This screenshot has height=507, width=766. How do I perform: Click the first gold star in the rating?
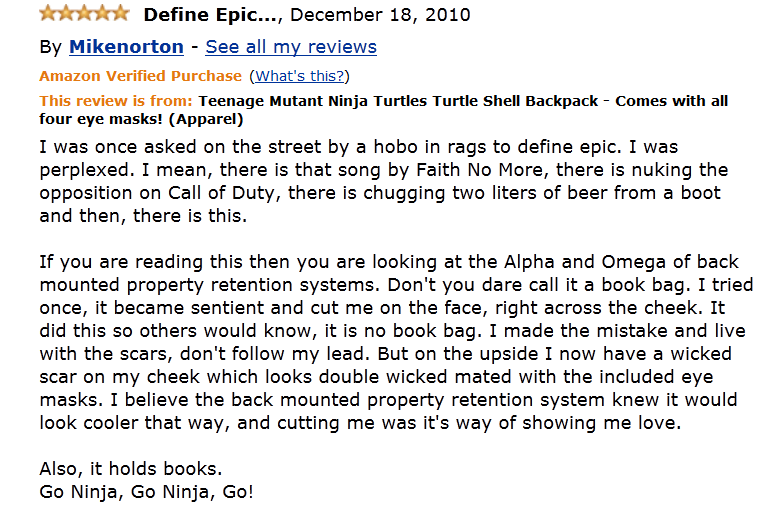[48, 14]
